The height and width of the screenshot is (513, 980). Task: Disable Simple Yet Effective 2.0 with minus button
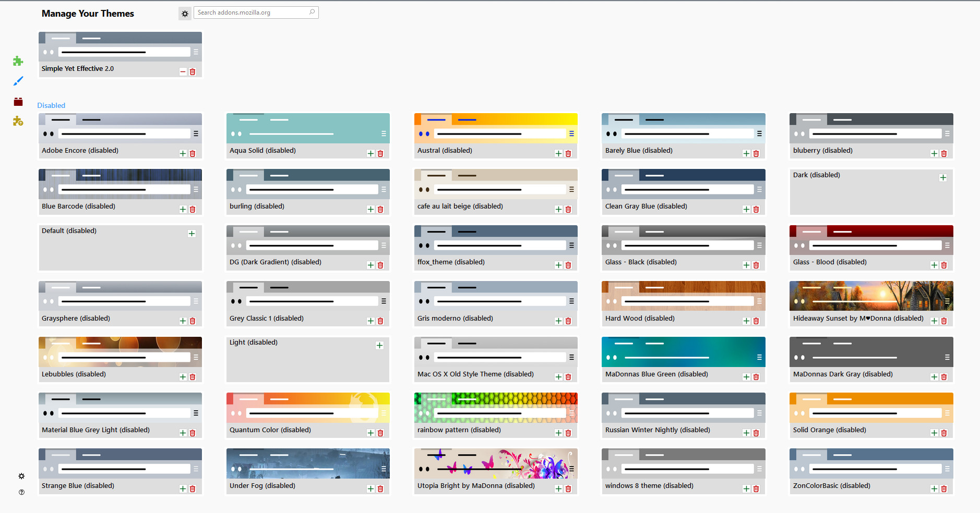click(x=183, y=71)
